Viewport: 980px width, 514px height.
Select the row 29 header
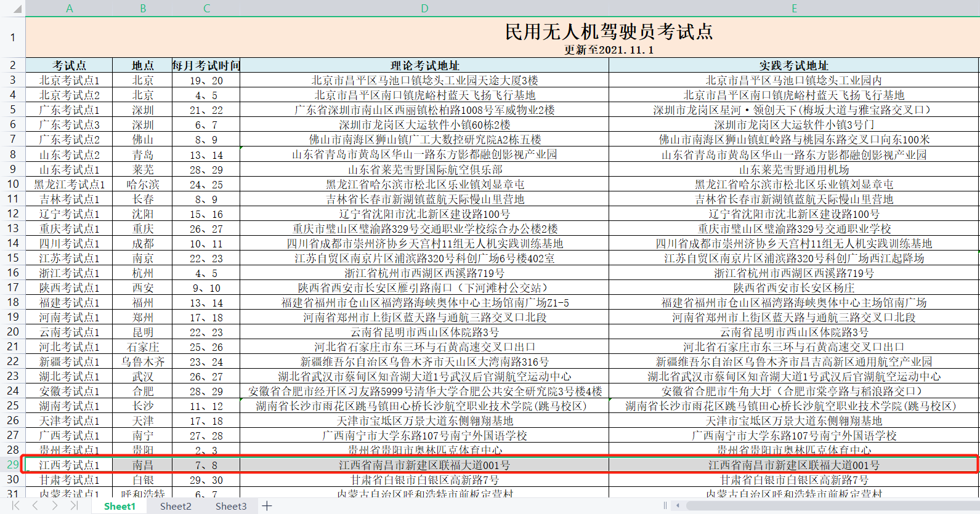click(x=12, y=465)
